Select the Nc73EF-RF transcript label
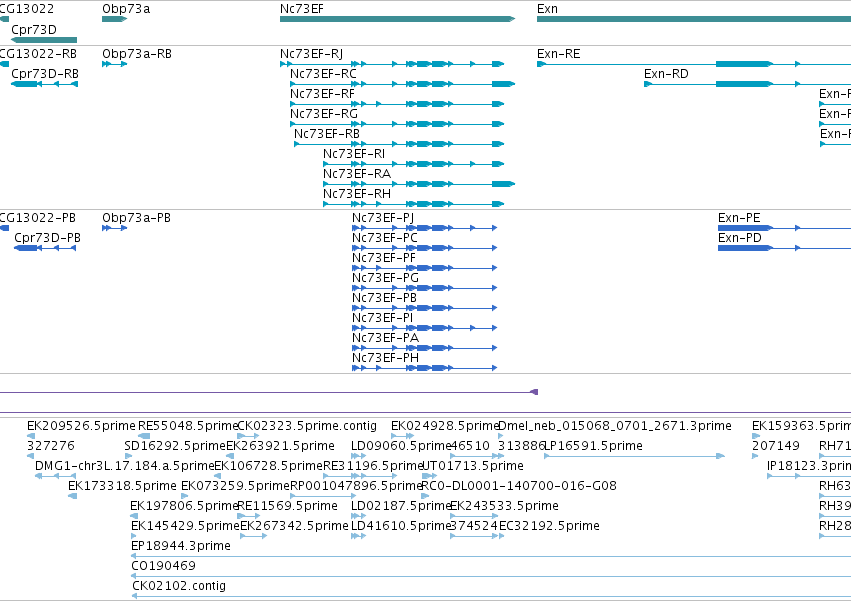The height and width of the screenshot is (601, 851). point(322,94)
